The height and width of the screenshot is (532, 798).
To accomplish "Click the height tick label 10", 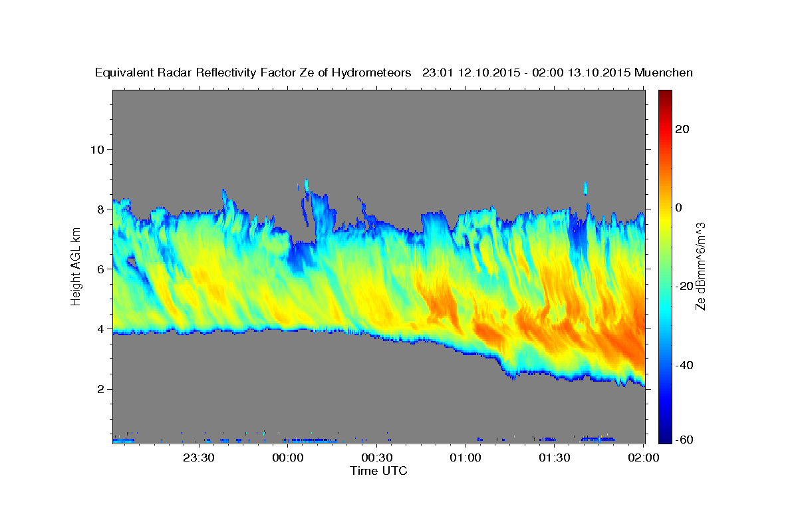I will (x=96, y=149).
